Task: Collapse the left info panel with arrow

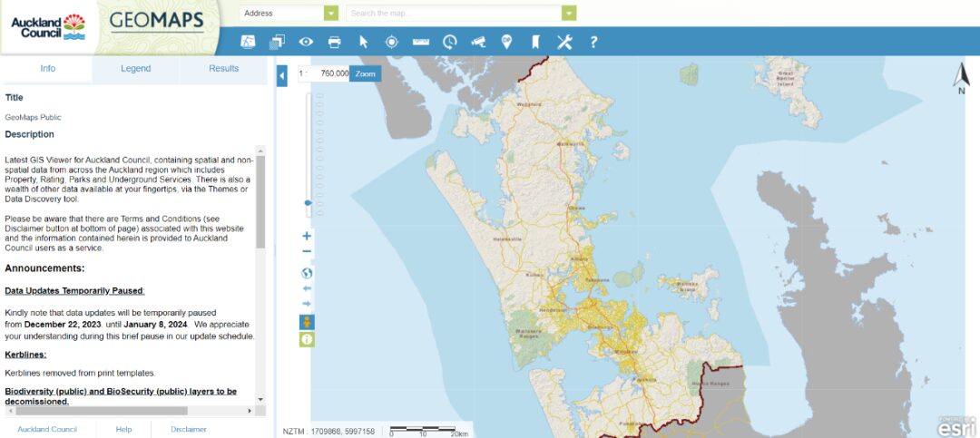Action: [282, 75]
